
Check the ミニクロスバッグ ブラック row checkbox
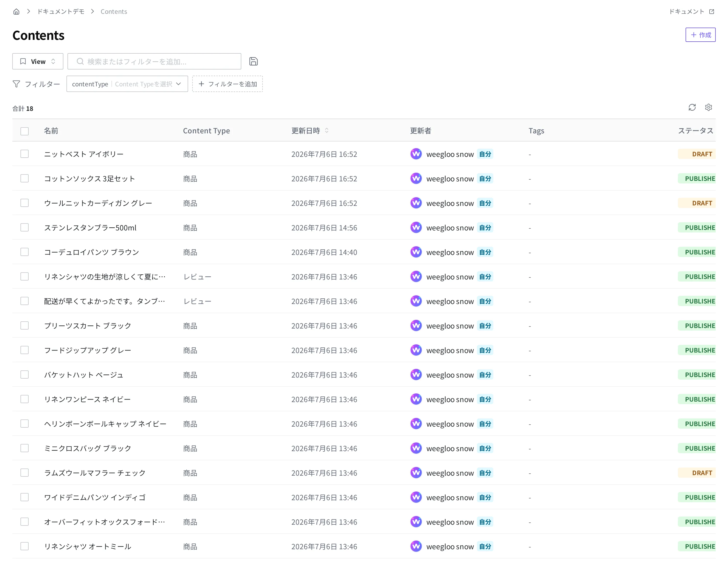tap(24, 448)
